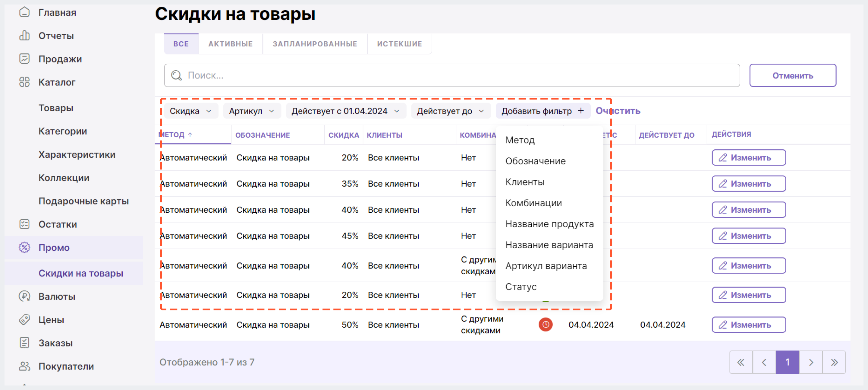Click the Заказы clipboard icon
868x390 pixels.
[24, 343]
